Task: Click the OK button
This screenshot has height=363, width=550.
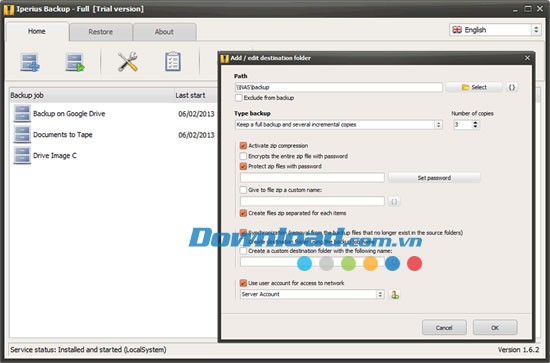Action: (495, 328)
